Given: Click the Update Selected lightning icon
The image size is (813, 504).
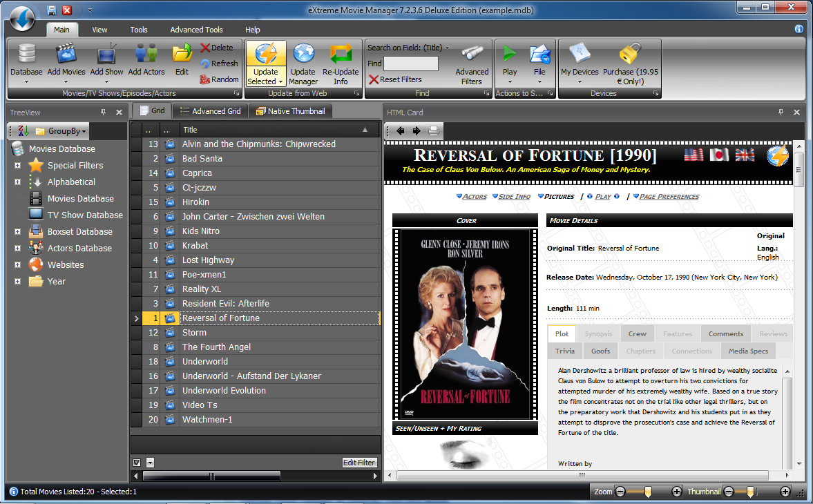Looking at the screenshot, I should pos(266,54).
